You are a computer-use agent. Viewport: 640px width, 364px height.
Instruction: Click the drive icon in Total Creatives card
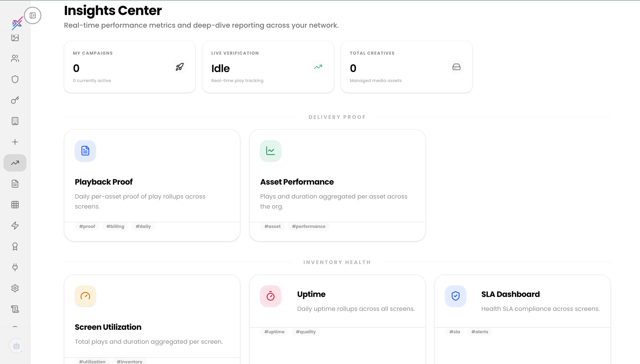[x=456, y=67]
